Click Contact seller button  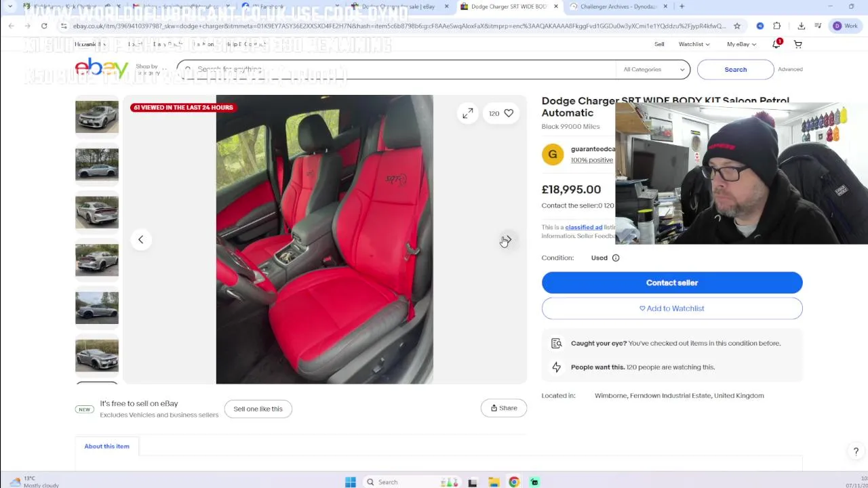[672, 283]
